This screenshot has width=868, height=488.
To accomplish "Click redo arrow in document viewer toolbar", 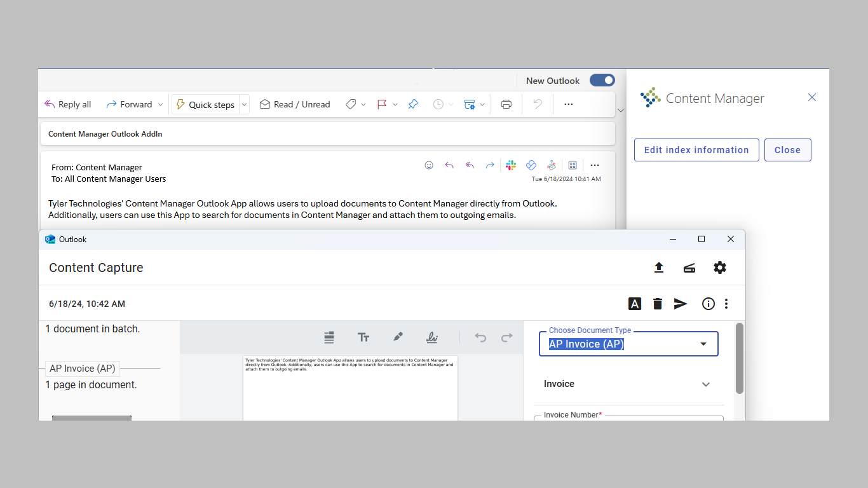I will click(x=507, y=337).
